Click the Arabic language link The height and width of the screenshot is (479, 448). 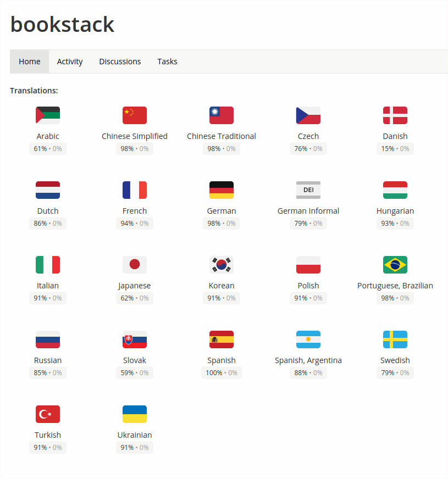[48, 136]
